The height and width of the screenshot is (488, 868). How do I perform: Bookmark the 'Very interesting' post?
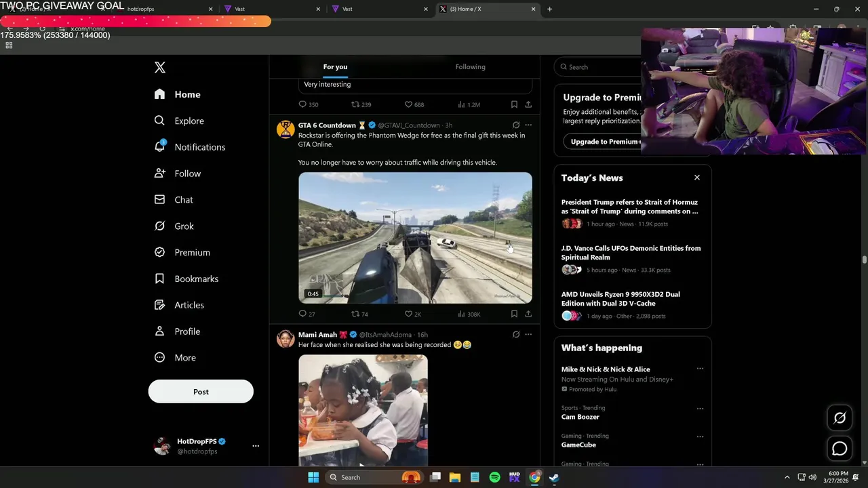pyautogui.click(x=514, y=104)
